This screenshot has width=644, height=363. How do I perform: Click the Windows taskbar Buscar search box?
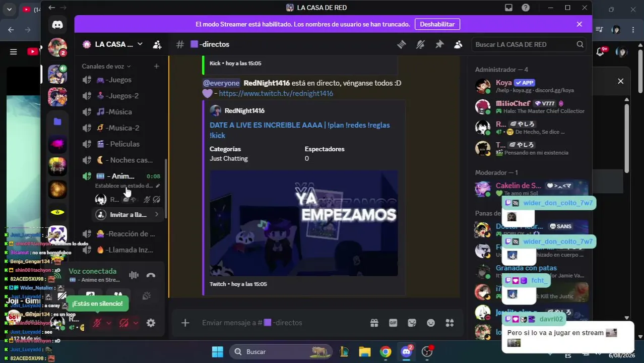pyautogui.click(x=281, y=352)
